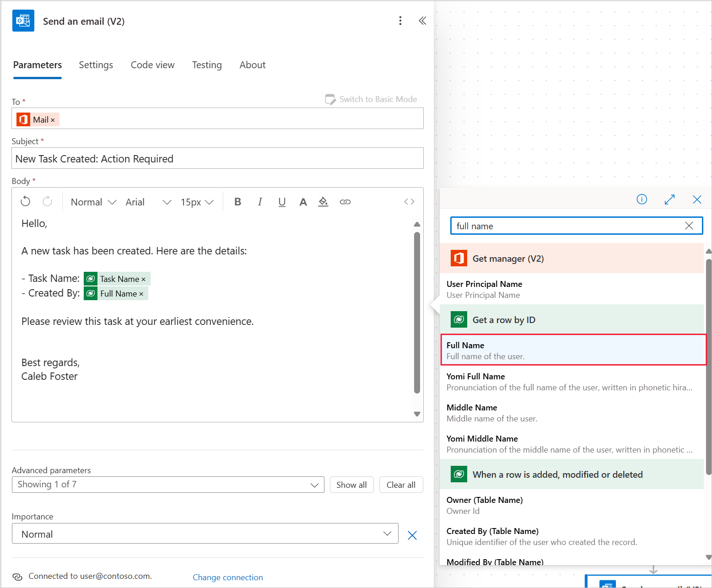The height and width of the screenshot is (588, 712).
Task: Open the three-dot more options menu
Action: [400, 21]
